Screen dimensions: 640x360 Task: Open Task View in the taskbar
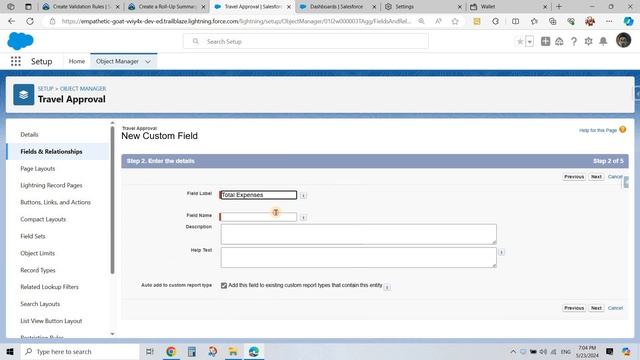(149, 351)
